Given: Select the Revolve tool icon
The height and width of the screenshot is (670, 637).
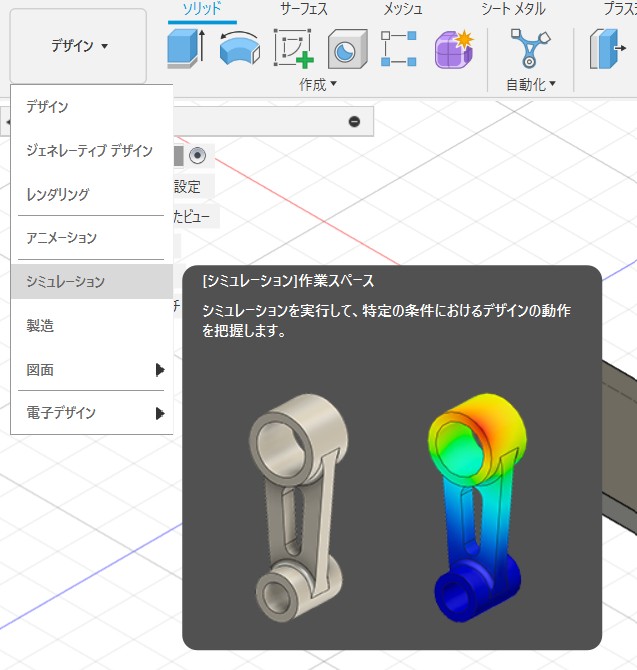Looking at the screenshot, I should click(x=240, y=48).
